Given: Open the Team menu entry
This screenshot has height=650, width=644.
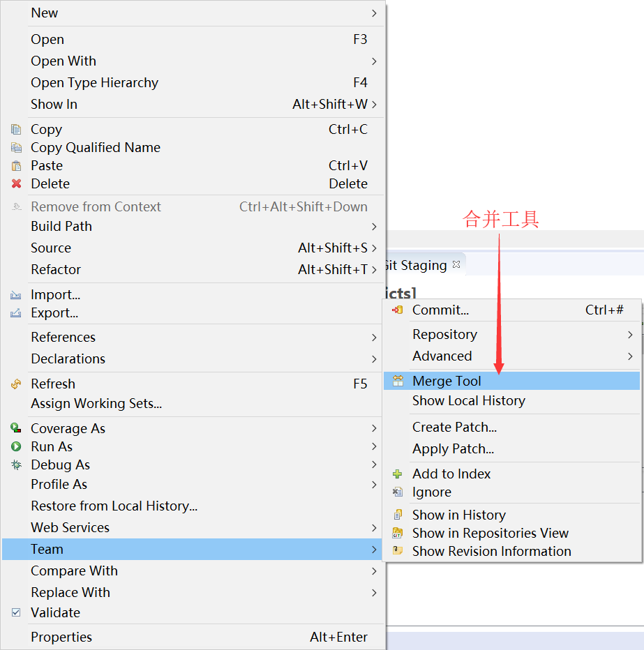Looking at the screenshot, I should tap(192, 550).
